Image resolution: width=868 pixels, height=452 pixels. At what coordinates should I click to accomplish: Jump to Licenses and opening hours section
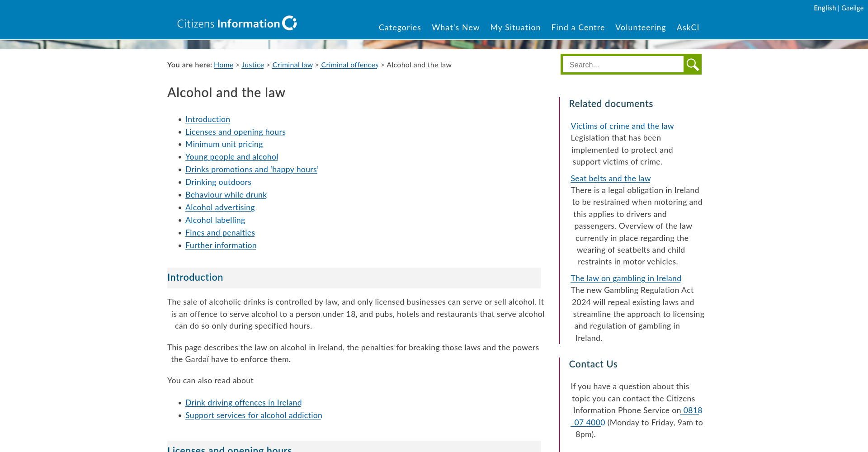235,132
